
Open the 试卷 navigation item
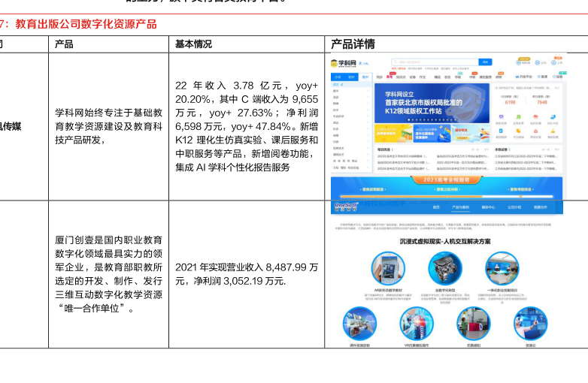412,77
